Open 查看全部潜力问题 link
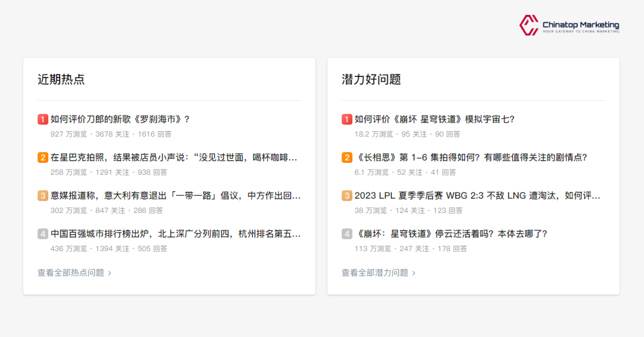The width and height of the screenshot is (644, 337). pyautogui.click(x=375, y=273)
